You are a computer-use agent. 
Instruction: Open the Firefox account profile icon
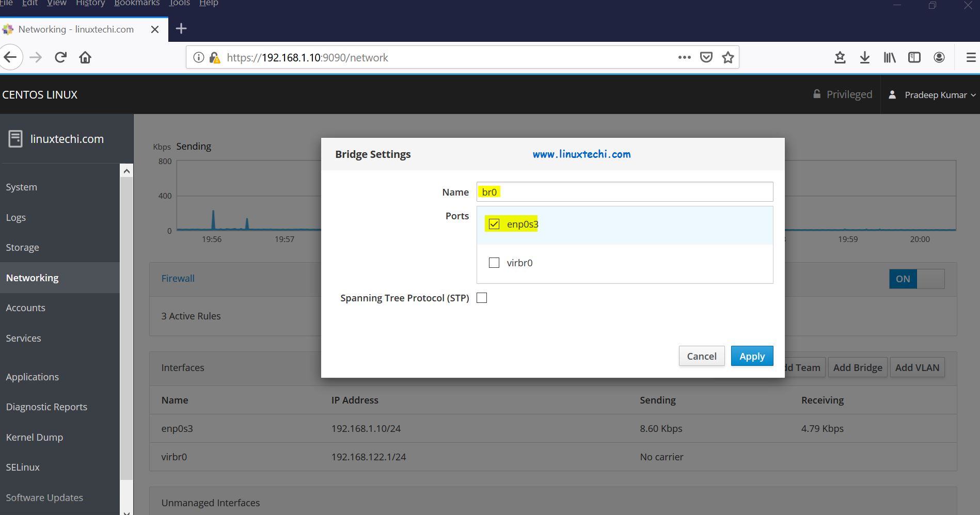[939, 57]
